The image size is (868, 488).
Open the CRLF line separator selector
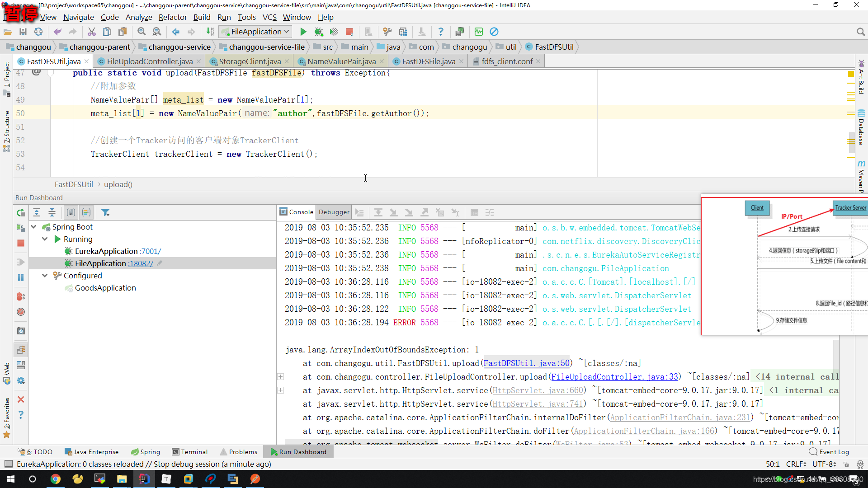point(796,464)
